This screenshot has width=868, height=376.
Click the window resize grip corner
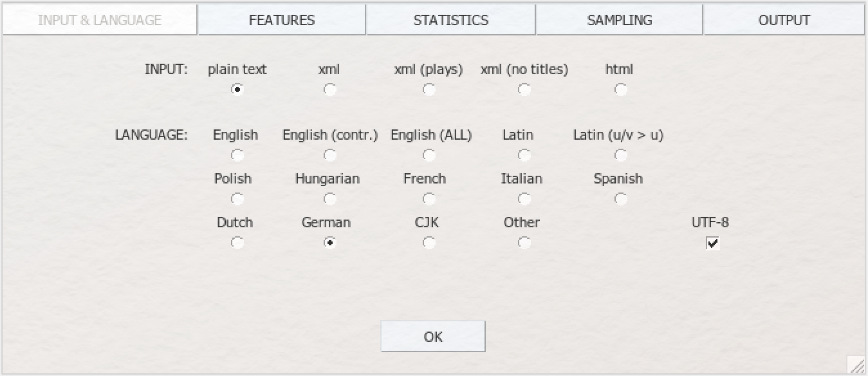click(x=856, y=365)
